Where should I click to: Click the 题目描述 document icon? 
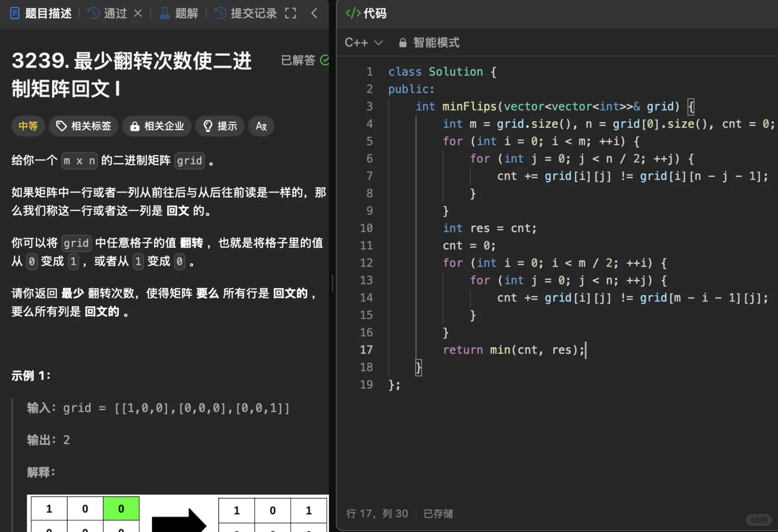point(15,13)
